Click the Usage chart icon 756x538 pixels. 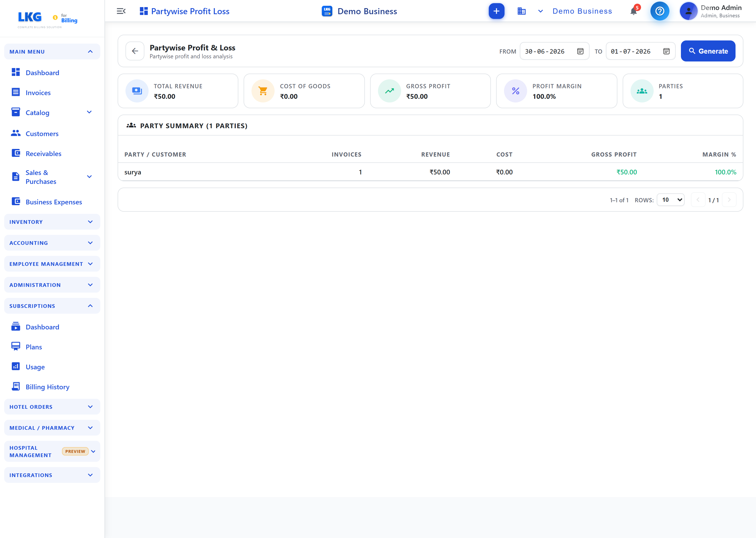pos(15,366)
